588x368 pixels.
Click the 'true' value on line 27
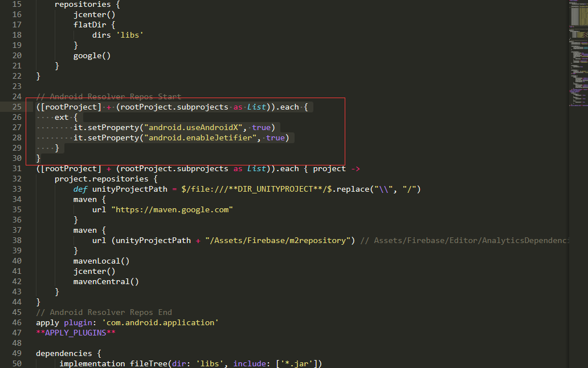[x=262, y=127]
